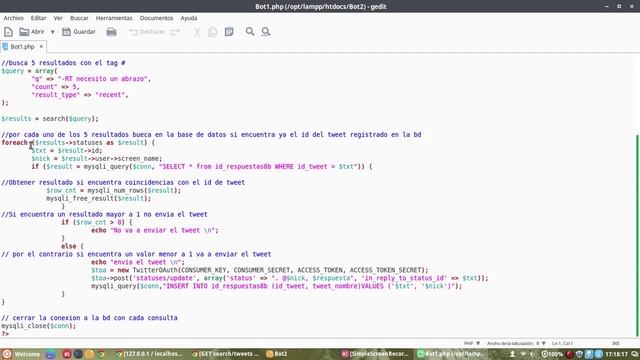Switch to GET search/tweets browser window
The width and height of the screenshot is (640, 360).
(x=225, y=354)
